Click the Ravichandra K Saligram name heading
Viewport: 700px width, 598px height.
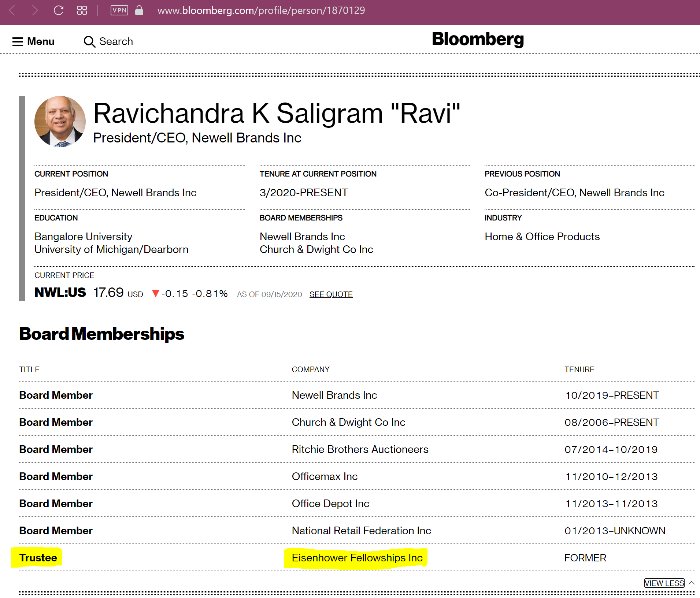tap(277, 114)
